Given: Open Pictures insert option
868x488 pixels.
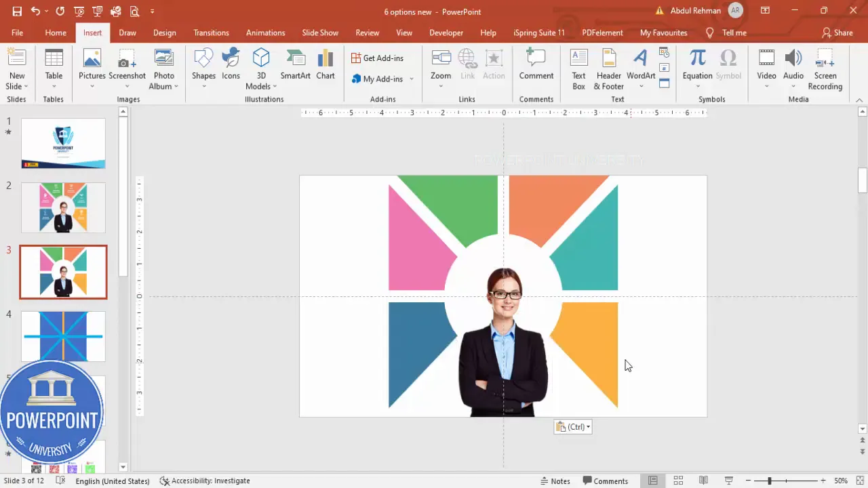Looking at the screenshot, I should [92, 69].
